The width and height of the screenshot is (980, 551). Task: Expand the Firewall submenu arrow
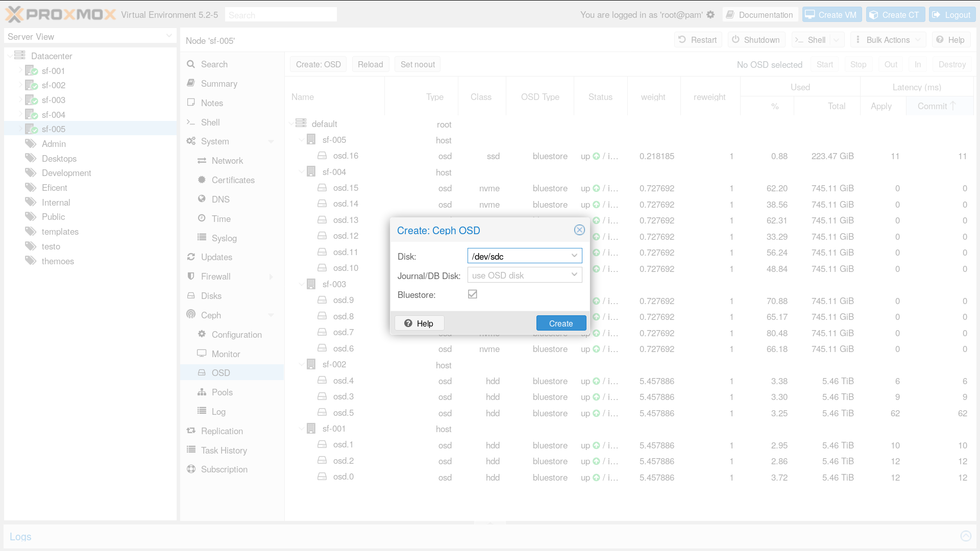[x=271, y=277]
